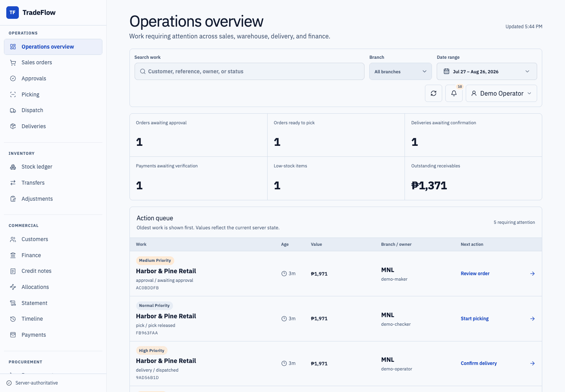Click reference code FB963FAA
The image size is (565, 392).
click(x=147, y=333)
